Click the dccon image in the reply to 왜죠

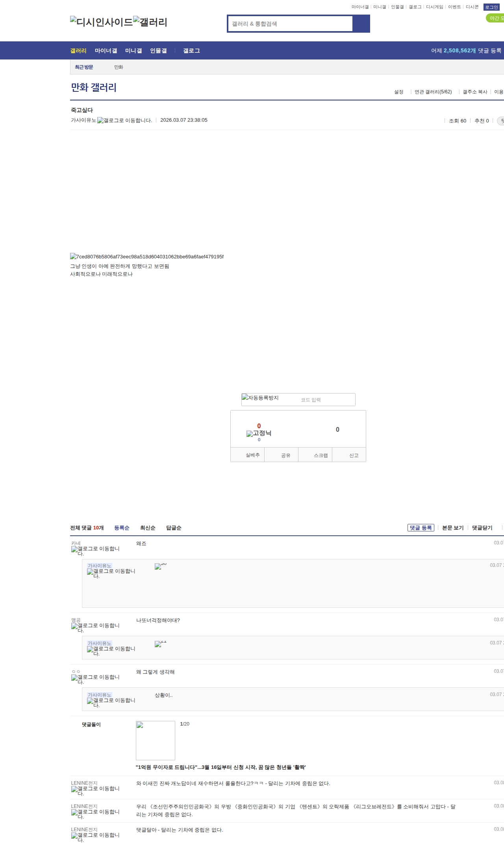click(161, 566)
